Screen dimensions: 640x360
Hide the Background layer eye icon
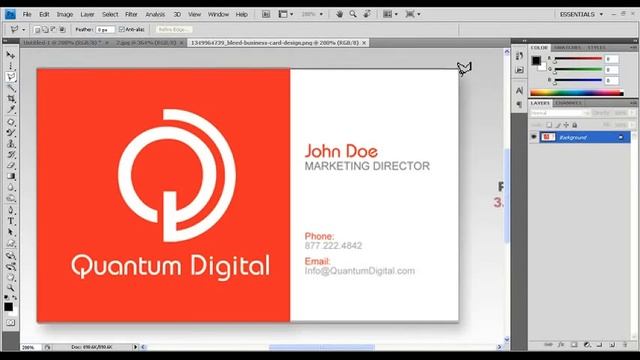533,137
